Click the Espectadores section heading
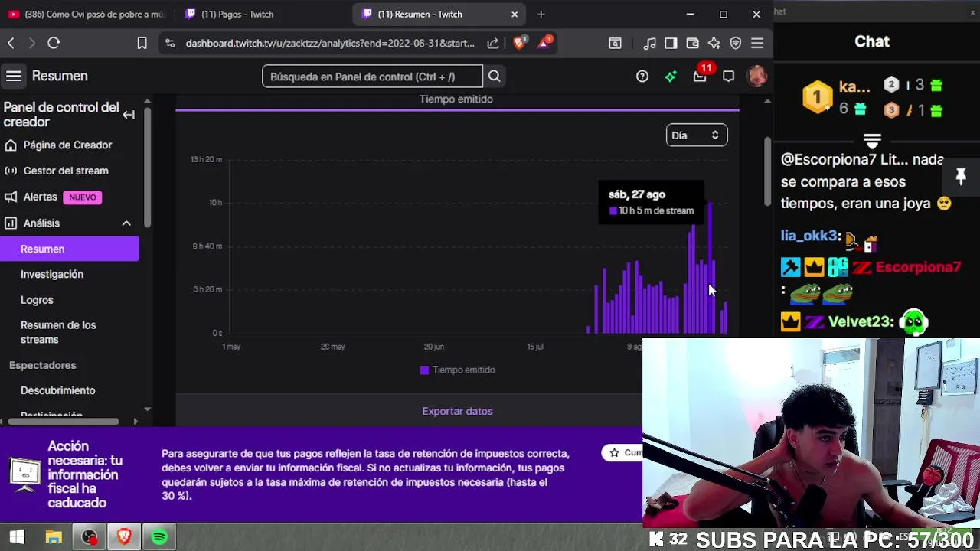The image size is (980, 551). click(x=43, y=365)
